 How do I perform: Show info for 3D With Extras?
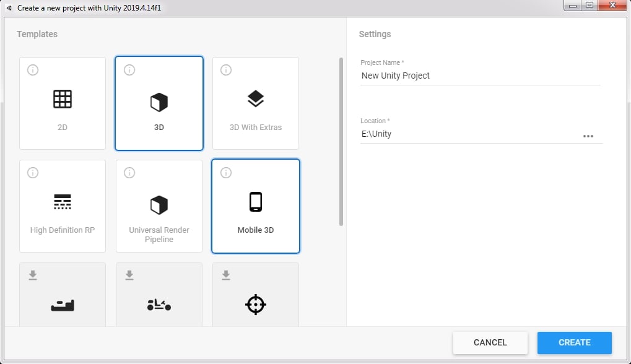tap(226, 70)
